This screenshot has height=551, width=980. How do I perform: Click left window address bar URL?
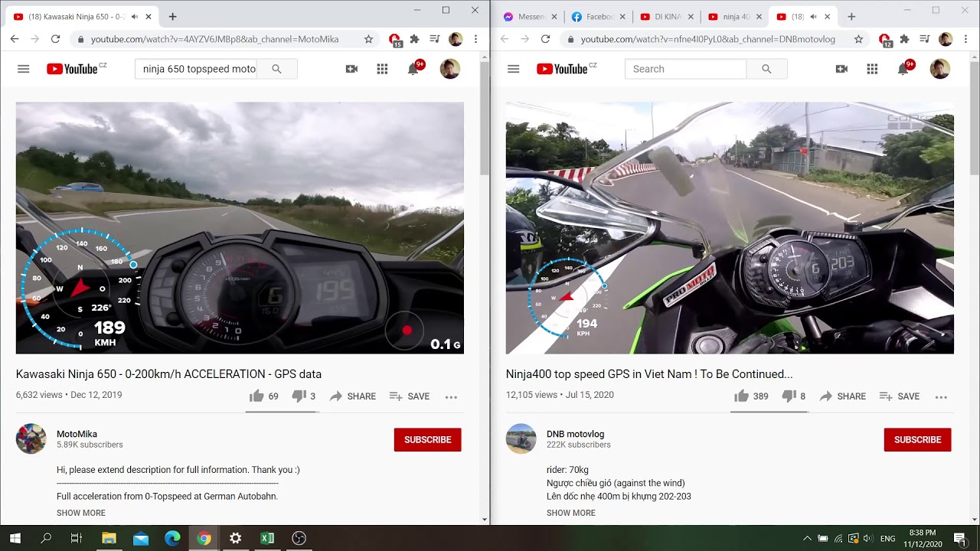click(x=214, y=39)
